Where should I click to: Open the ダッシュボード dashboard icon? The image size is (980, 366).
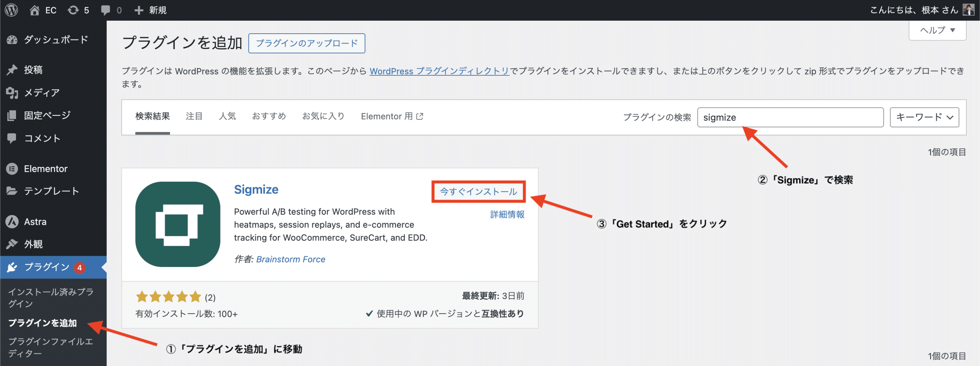click(12, 39)
